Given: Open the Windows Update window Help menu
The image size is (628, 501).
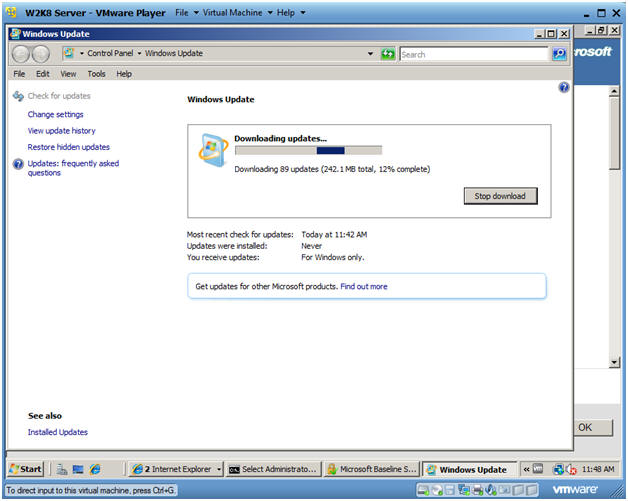Looking at the screenshot, I should pos(124,74).
